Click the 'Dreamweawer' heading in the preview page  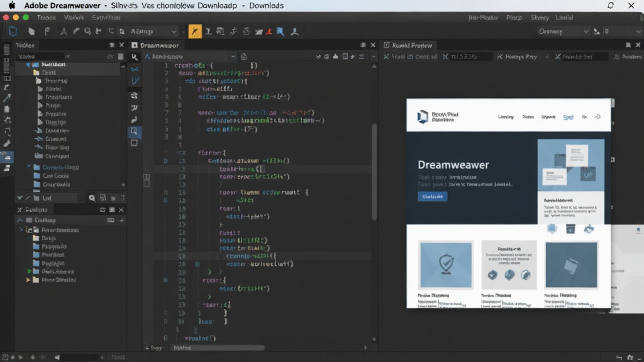tap(453, 165)
